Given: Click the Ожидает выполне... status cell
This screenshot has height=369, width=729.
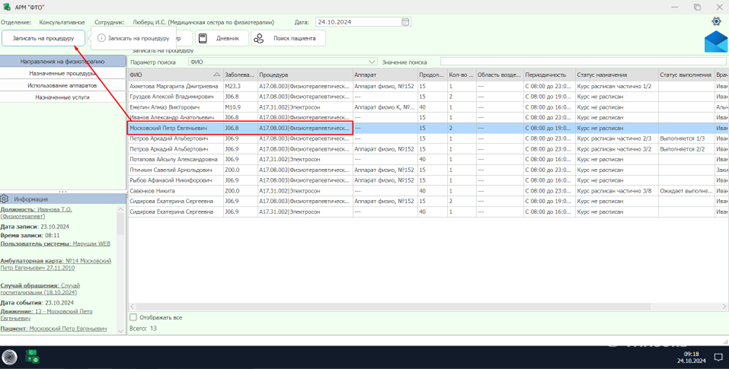Looking at the screenshot, I should point(686,191).
